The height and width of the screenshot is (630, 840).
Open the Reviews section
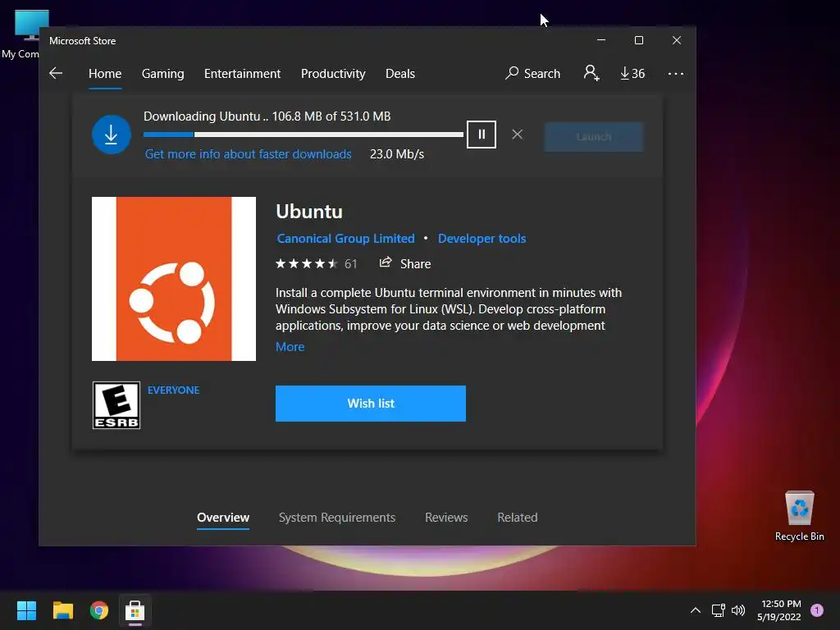446,518
